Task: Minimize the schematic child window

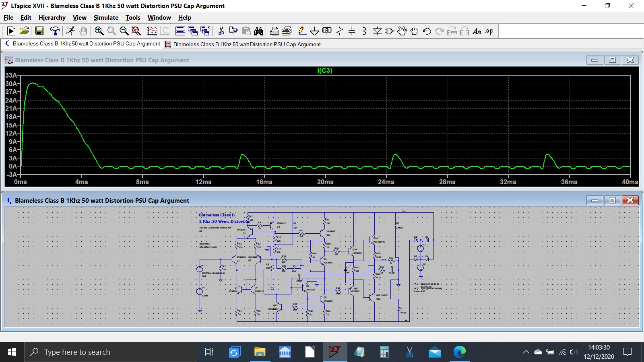Action: tap(594, 200)
